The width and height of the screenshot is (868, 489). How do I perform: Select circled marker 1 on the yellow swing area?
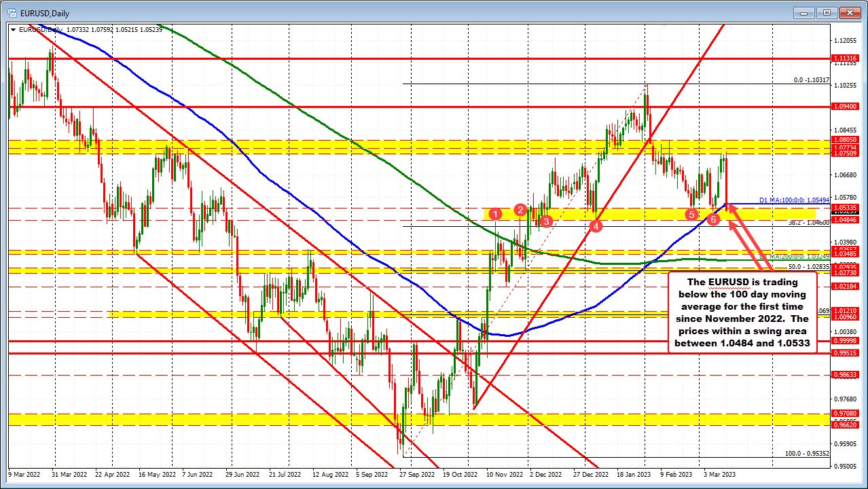[x=495, y=214]
